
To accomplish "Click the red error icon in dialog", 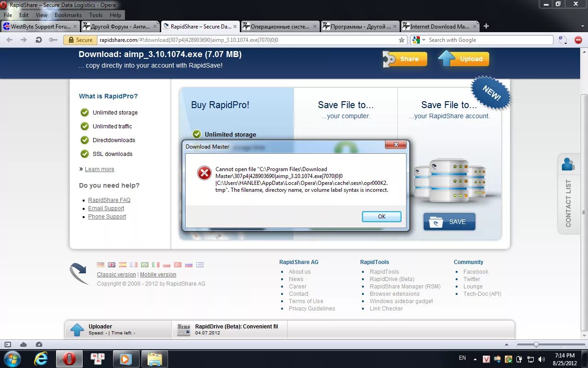I will click(204, 173).
